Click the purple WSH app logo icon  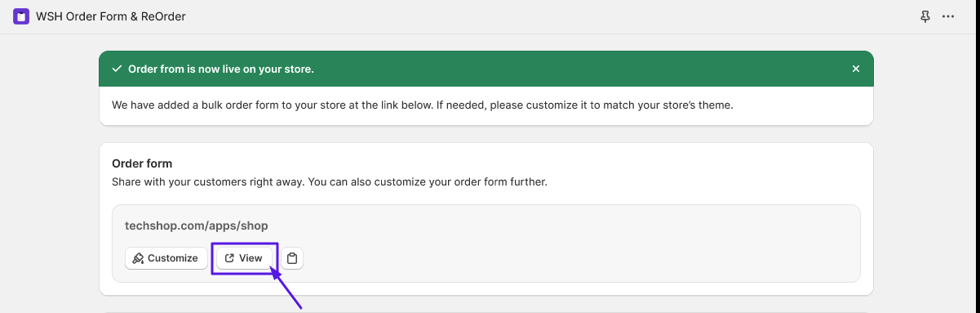click(x=21, y=16)
